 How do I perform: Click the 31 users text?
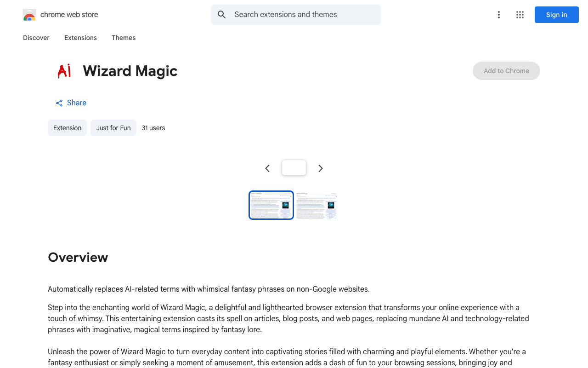[153, 128]
